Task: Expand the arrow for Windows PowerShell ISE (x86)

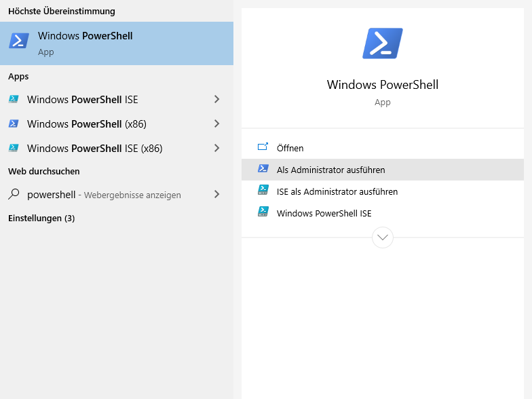Action: pos(217,148)
